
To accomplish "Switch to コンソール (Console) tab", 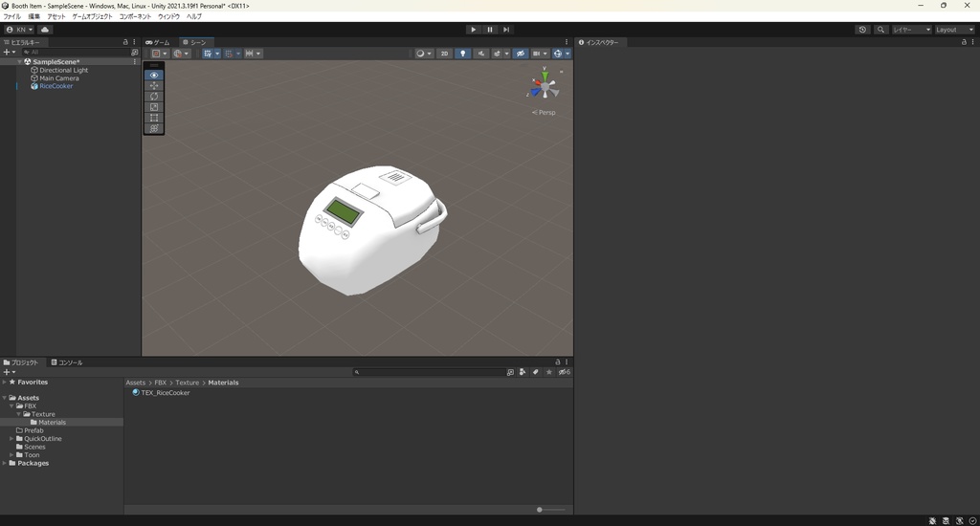I will [67, 362].
